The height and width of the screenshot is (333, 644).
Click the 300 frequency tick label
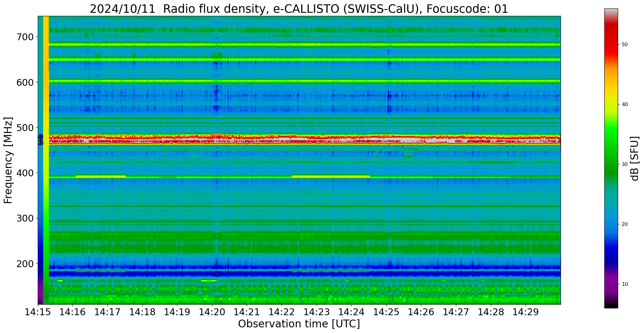click(25, 218)
